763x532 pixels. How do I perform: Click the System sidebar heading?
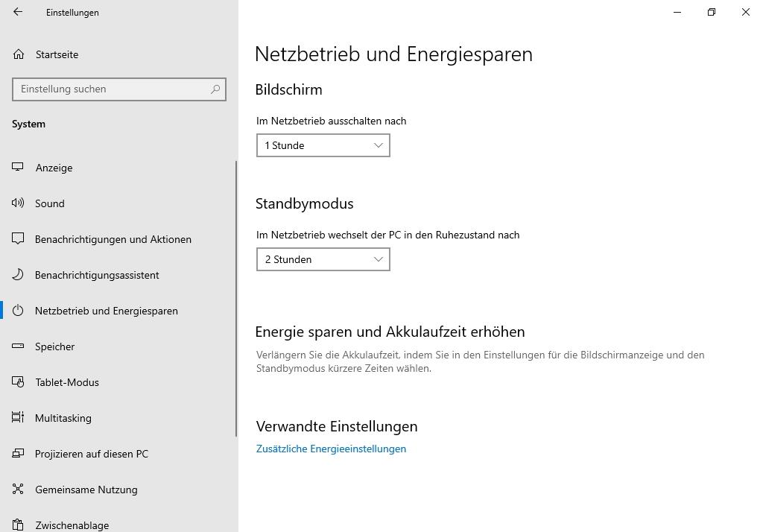point(29,124)
